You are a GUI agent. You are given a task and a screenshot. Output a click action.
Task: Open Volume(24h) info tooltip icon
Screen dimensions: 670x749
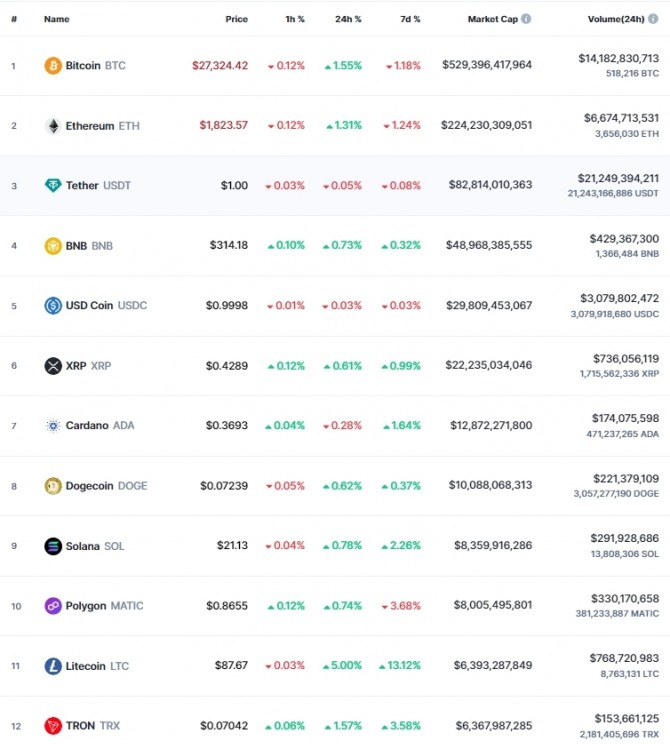[653, 19]
